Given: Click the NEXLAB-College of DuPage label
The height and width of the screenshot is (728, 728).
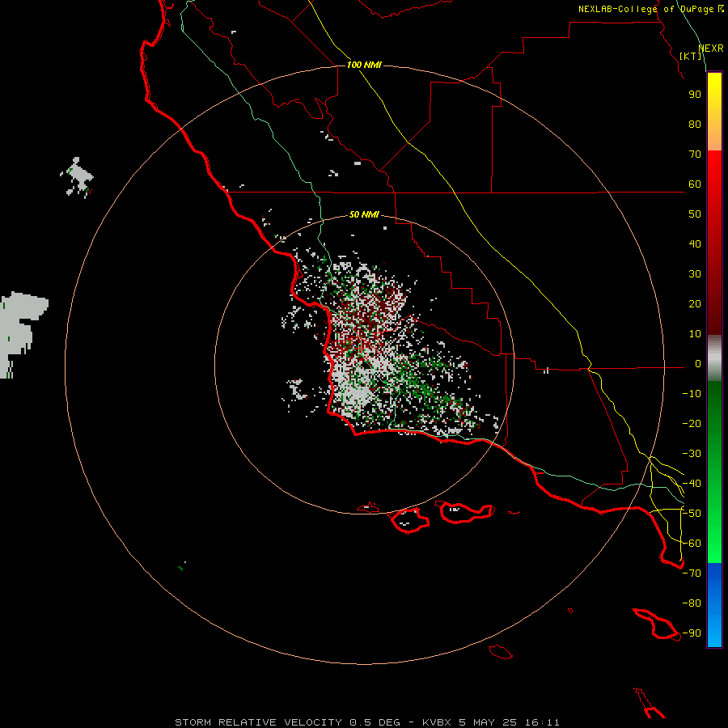Looking at the screenshot, I should (x=650, y=9).
